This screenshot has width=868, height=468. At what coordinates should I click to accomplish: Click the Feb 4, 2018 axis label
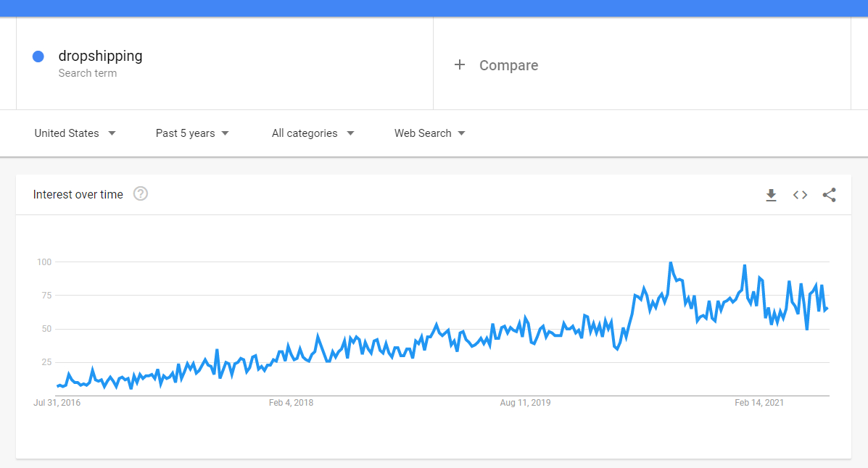tap(291, 402)
